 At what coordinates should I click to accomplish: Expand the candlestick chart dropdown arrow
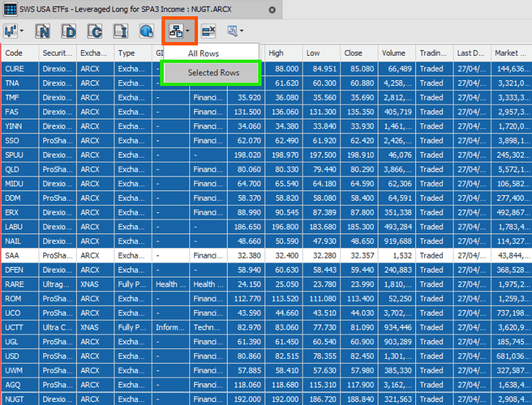pos(22,31)
